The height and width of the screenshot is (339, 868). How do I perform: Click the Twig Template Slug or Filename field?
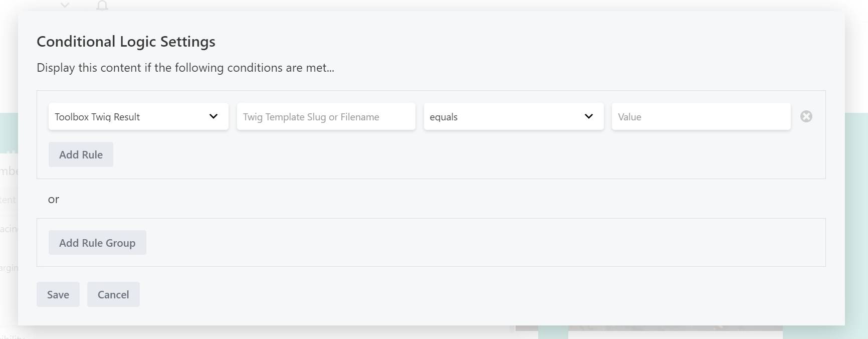325,116
